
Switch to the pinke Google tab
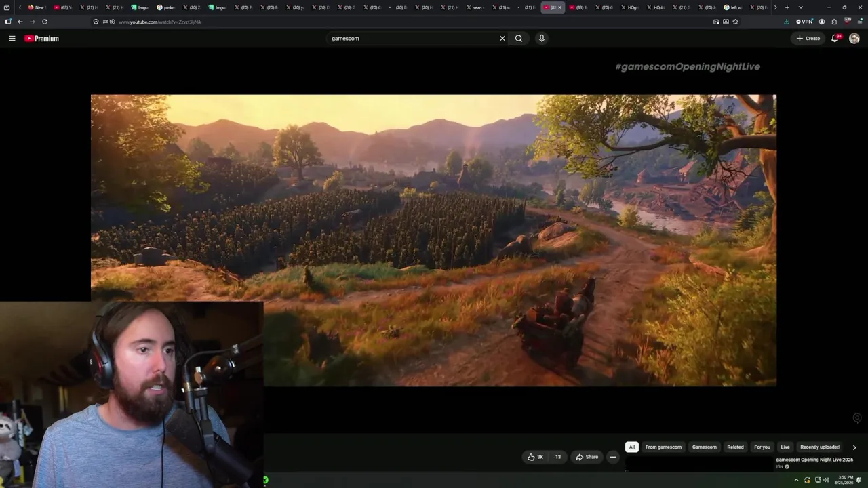(x=165, y=7)
